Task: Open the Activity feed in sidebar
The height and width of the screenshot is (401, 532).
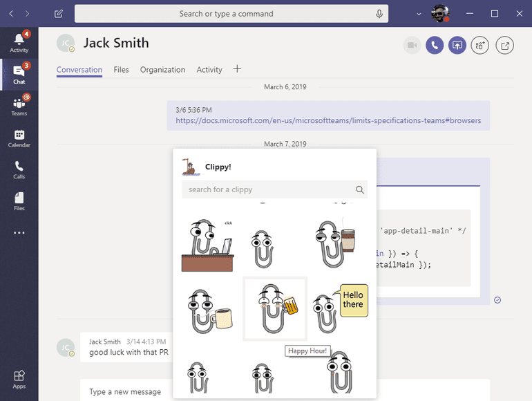Action: (19, 43)
